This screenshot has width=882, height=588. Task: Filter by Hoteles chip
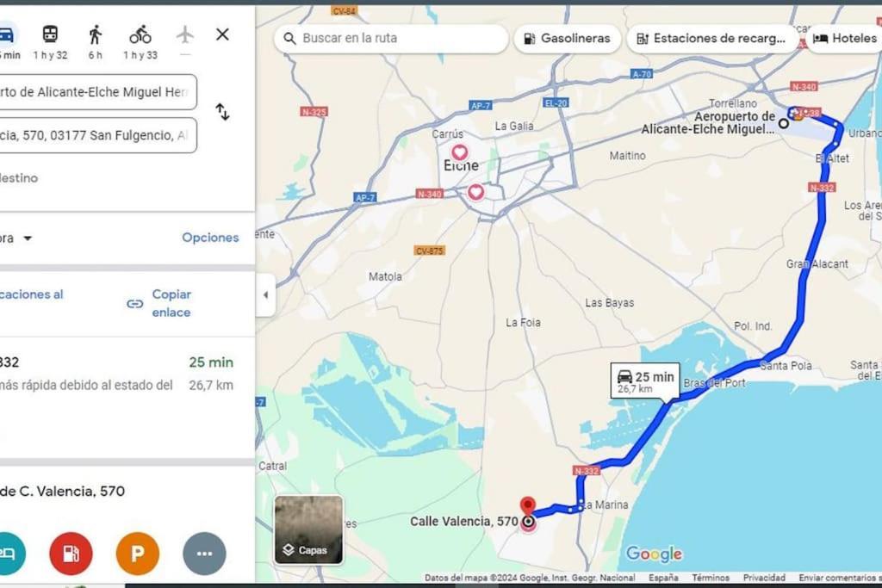click(844, 38)
